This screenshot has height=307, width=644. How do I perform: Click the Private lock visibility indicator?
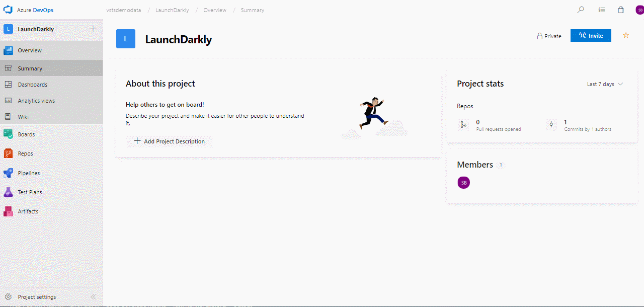(549, 36)
